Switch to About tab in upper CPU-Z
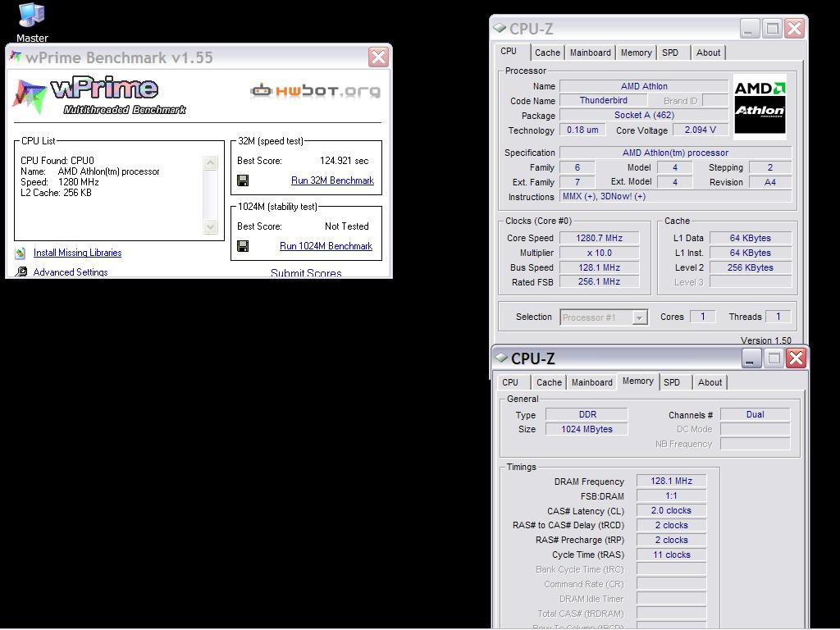840x630 pixels. (x=708, y=52)
